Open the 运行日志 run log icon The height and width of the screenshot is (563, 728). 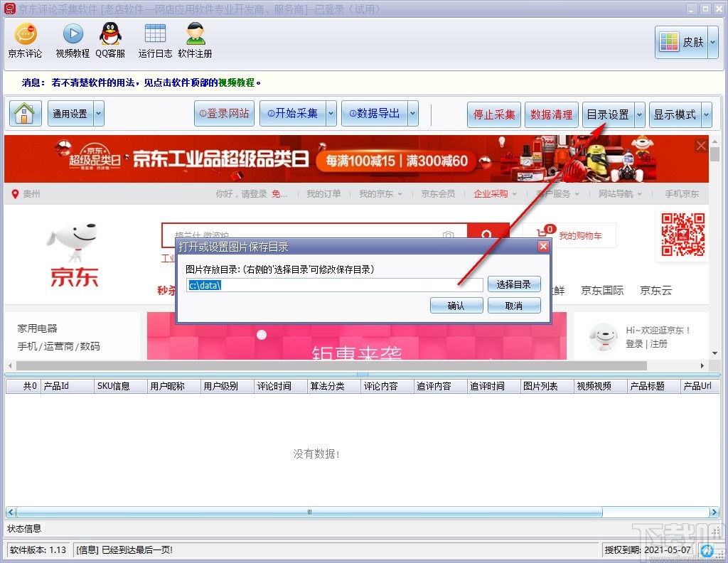click(x=155, y=41)
